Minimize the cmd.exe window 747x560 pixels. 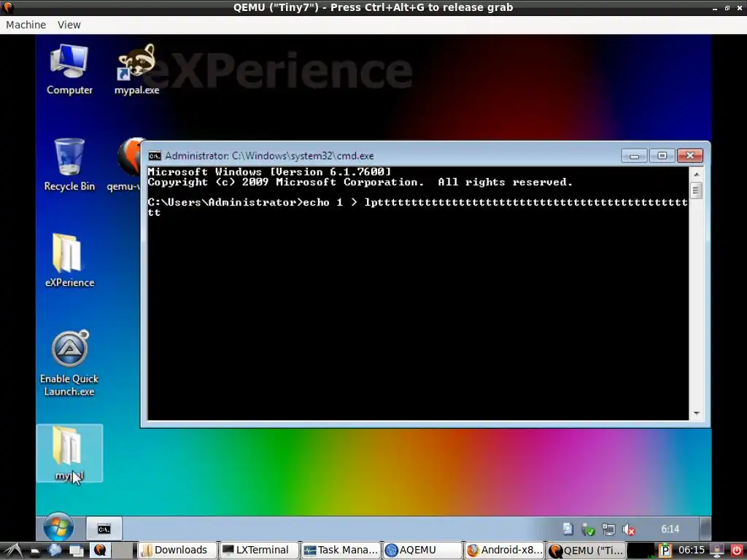[634, 156]
